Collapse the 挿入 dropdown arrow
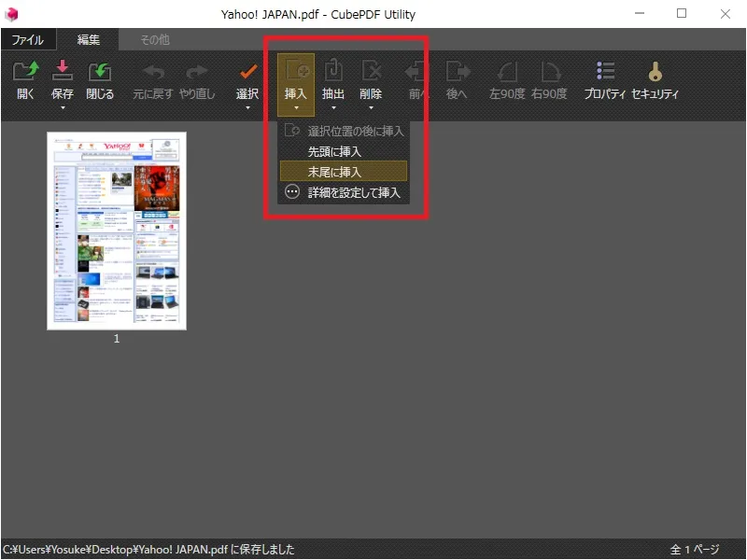 click(x=296, y=108)
